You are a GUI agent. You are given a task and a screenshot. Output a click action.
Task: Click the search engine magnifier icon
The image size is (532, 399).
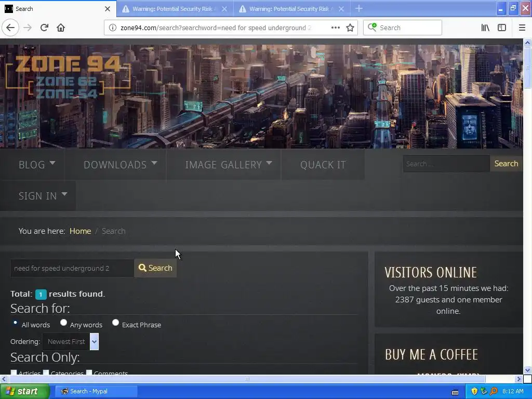(x=372, y=27)
